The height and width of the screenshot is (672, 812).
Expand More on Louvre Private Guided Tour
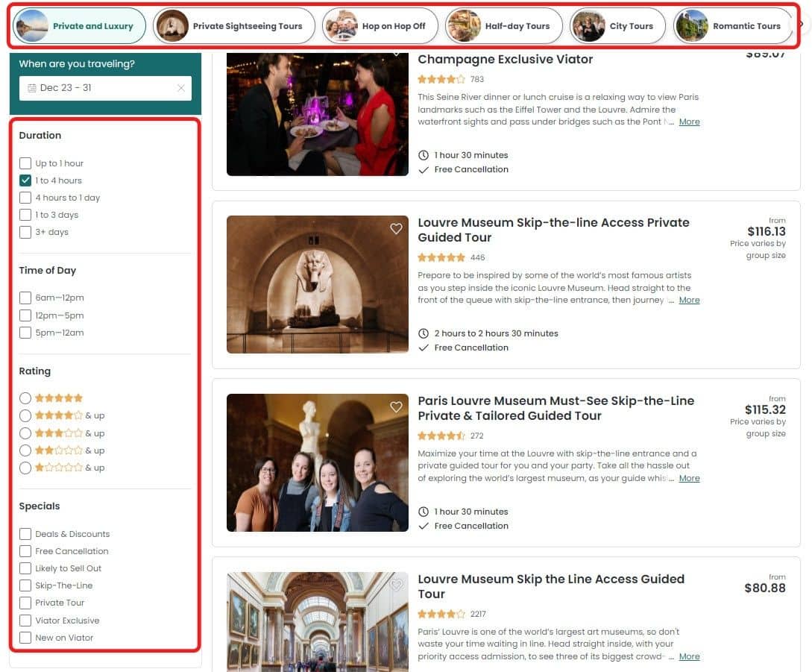click(x=689, y=300)
